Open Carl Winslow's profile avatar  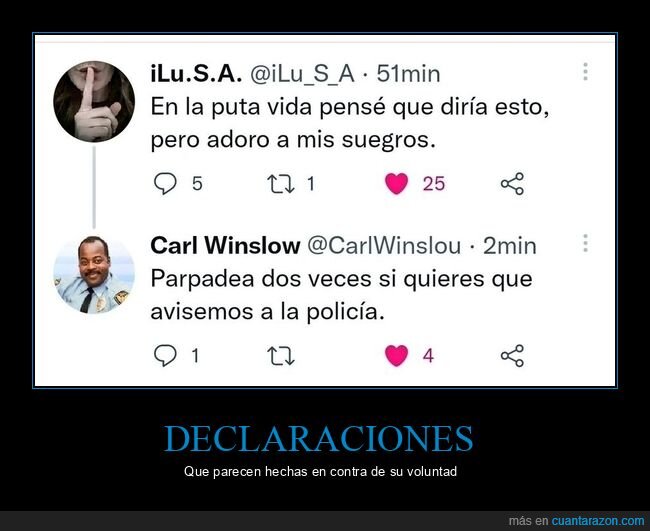(x=94, y=274)
